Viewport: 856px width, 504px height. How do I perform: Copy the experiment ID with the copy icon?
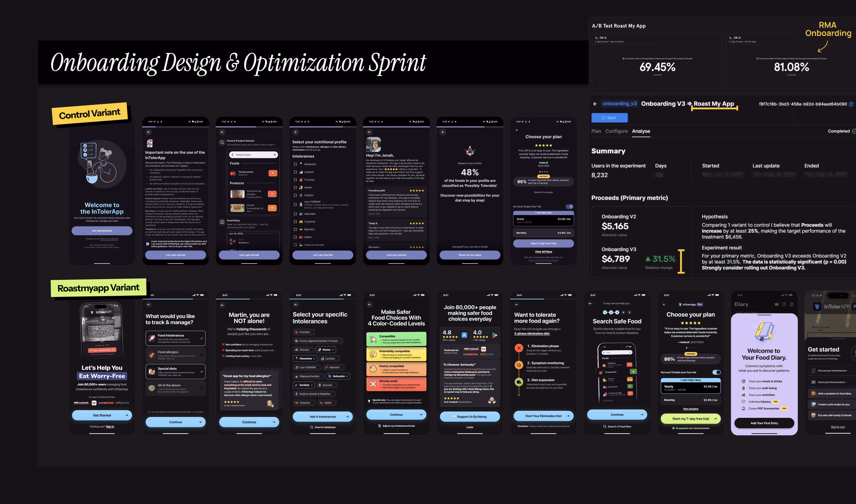pyautogui.click(x=851, y=104)
